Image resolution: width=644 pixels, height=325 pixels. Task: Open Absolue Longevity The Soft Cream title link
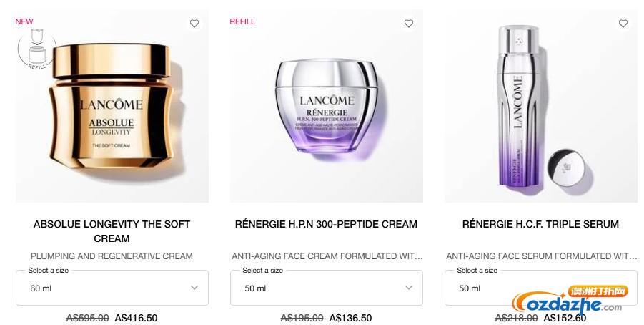pos(112,231)
